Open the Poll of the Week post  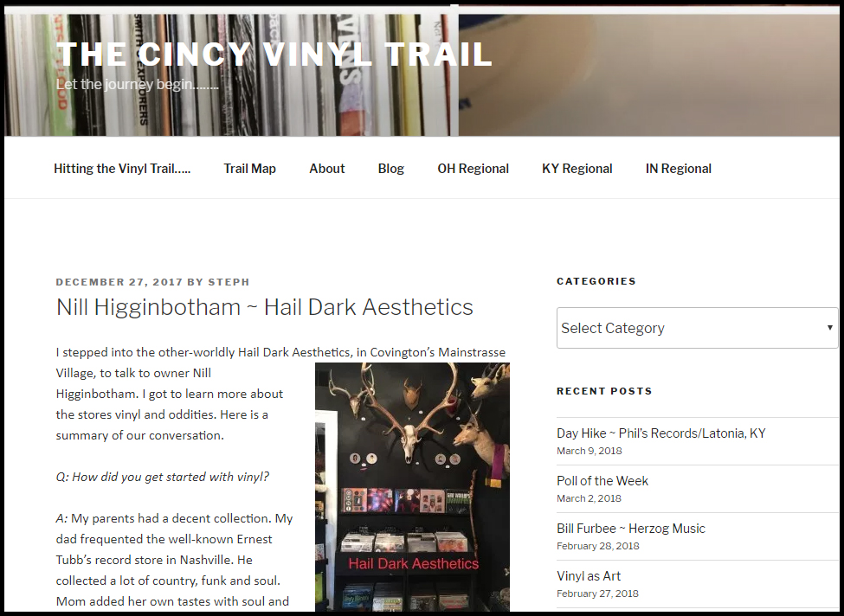(x=602, y=480)
